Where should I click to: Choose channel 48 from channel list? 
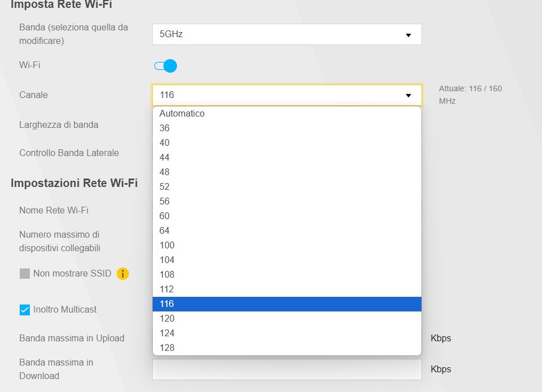pyautogui.click(x=286, y=172)
